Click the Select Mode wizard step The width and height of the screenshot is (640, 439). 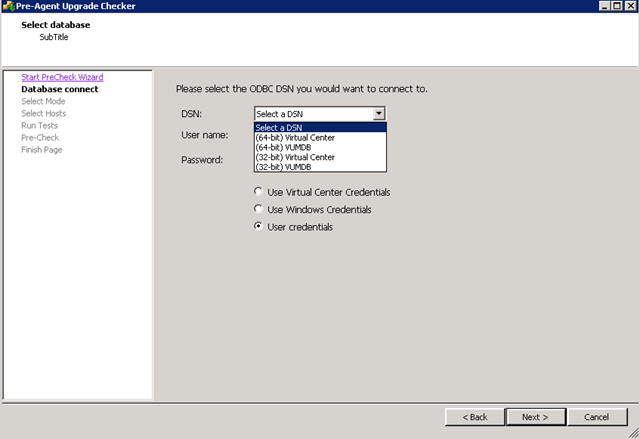pos(43,101)
